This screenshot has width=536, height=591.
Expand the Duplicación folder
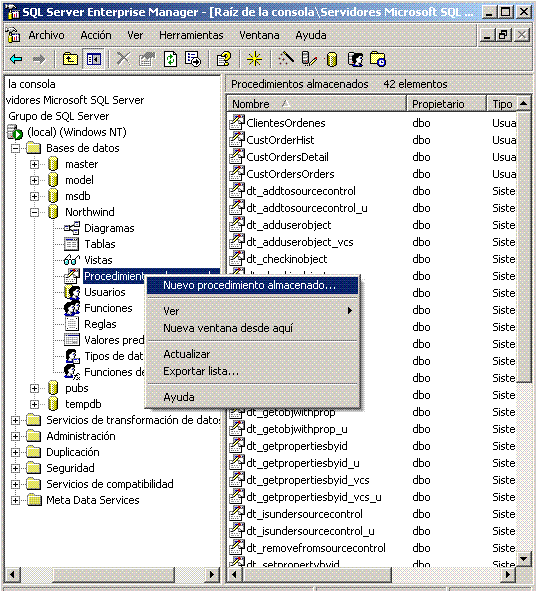click(15, 452)
